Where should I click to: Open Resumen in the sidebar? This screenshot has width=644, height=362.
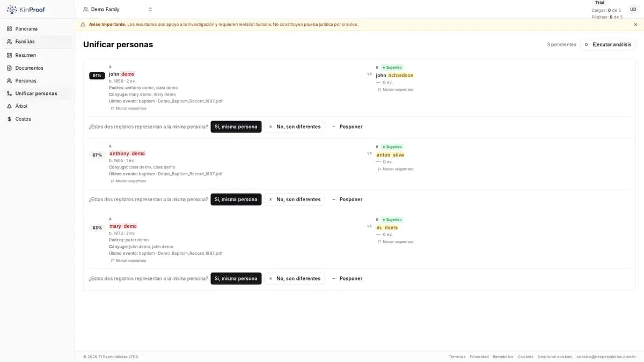pyautogui.click(x=38, y=55)
